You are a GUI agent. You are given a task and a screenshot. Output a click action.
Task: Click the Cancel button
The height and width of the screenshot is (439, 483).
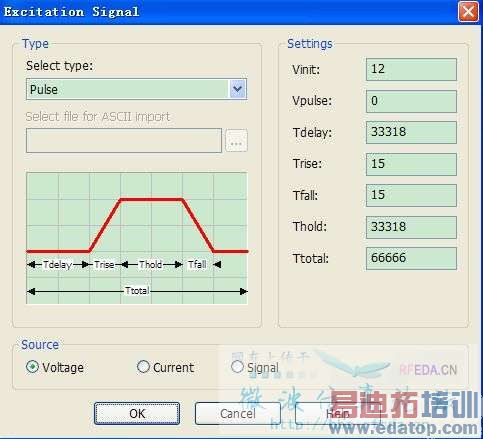click(238, 413)
